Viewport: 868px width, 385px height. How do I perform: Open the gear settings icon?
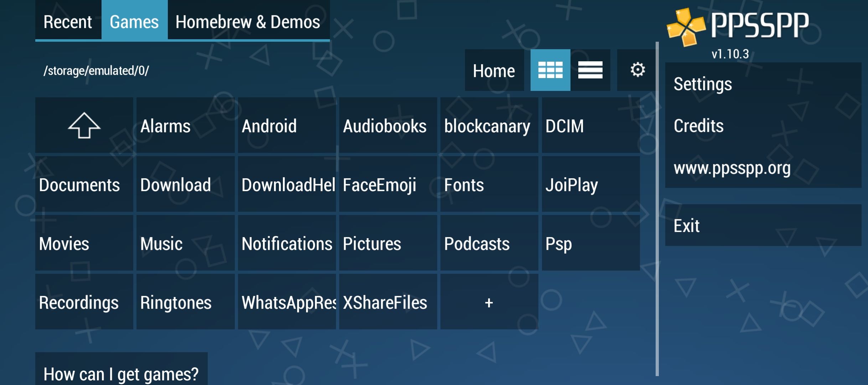(x=637, y=70)
